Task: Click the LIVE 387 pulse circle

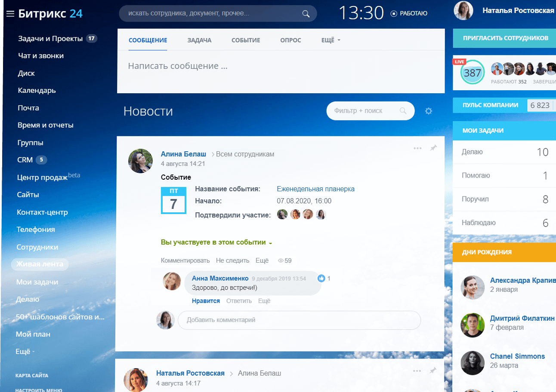Action: 472,73
